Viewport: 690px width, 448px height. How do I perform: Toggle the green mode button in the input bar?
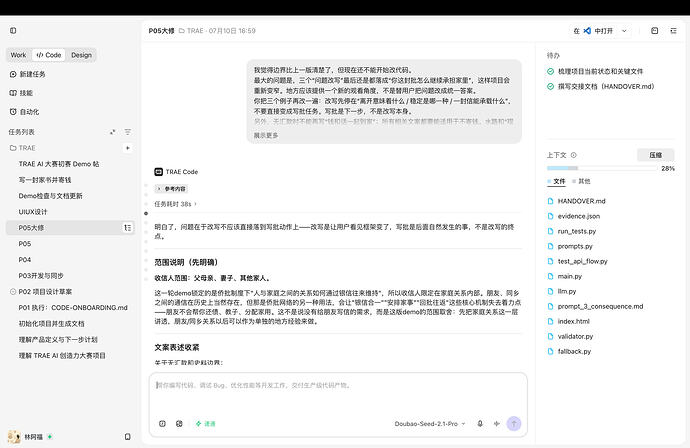(x=206, y=424)
